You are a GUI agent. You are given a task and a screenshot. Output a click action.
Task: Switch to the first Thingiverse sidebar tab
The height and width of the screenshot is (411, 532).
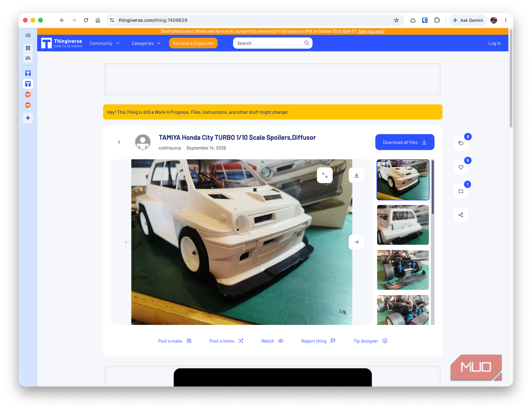point(28,73)
